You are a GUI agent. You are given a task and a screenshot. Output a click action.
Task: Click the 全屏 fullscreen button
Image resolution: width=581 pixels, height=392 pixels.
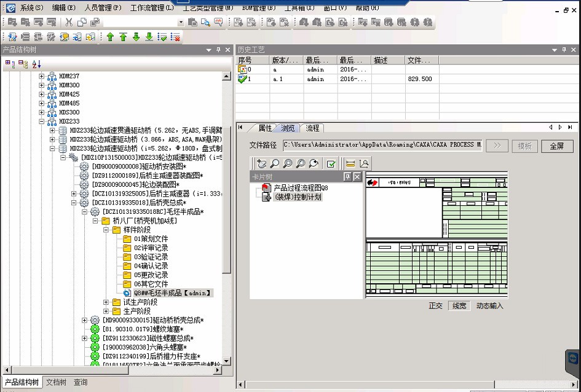(x=556, y=146)
